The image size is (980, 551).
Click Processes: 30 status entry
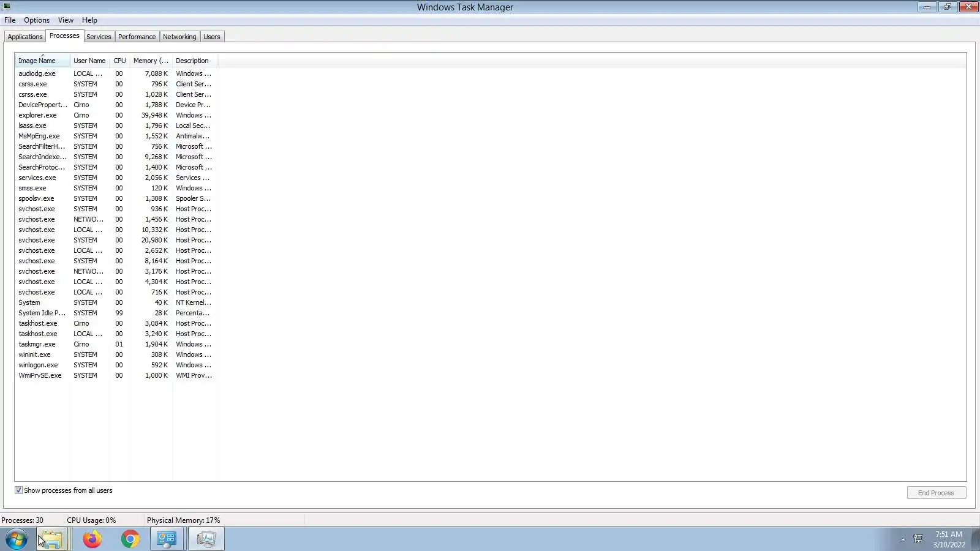click(x=23, y=520)
